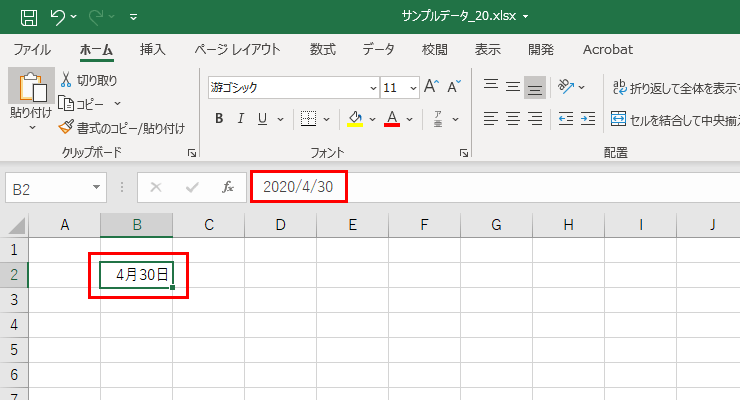
Task: Increase font size with the larger A icon
Action: click(x=431, y=86)
